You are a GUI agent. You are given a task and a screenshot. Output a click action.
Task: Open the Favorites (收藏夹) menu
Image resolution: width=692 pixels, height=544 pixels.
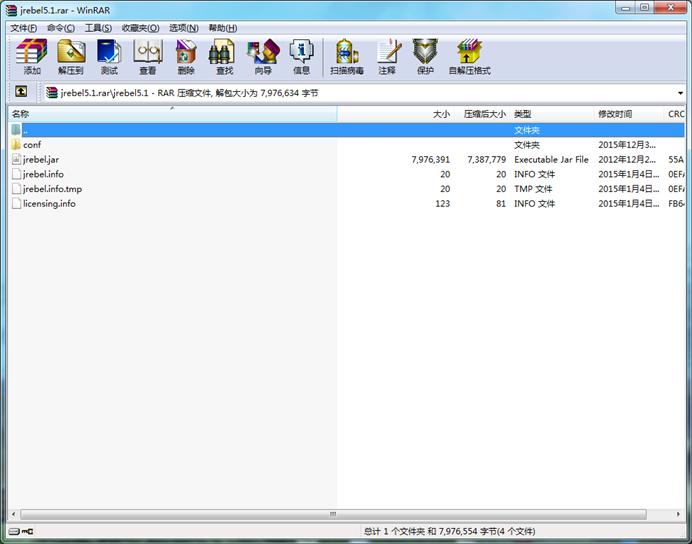tap(140, 28)
